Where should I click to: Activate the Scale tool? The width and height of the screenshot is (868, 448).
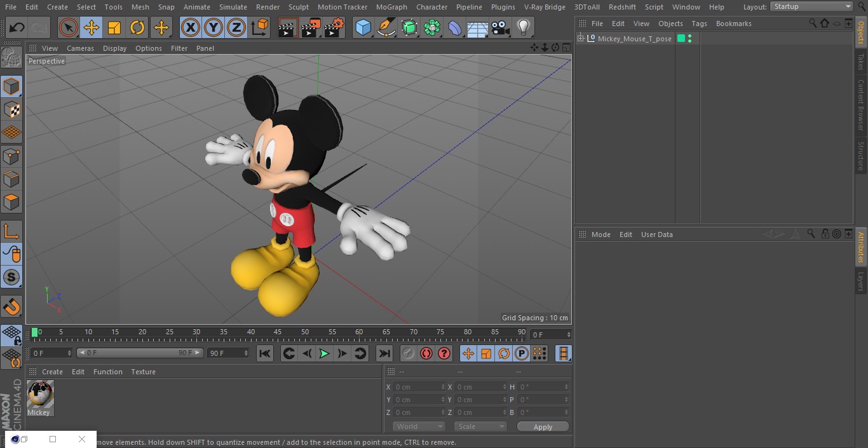[114, 27]
